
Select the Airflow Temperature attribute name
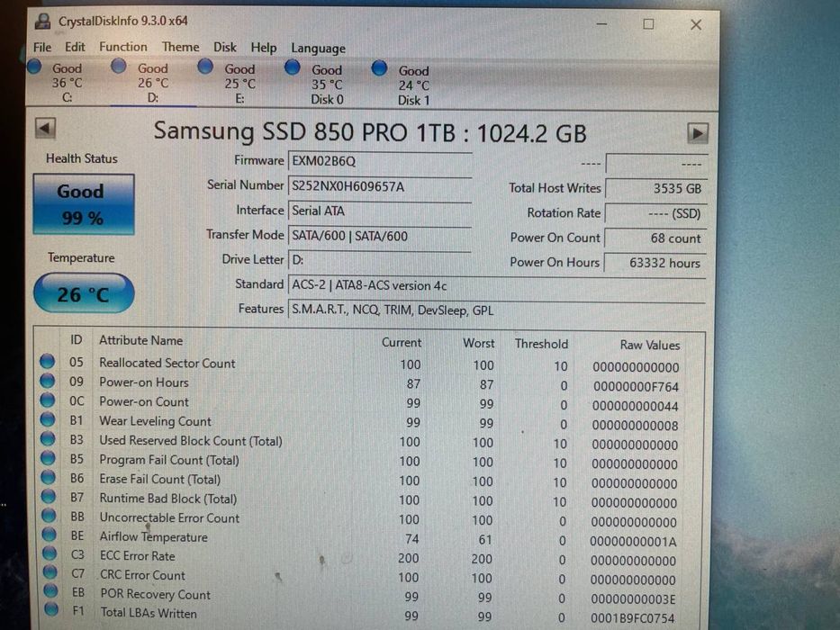tap(154, 536)
